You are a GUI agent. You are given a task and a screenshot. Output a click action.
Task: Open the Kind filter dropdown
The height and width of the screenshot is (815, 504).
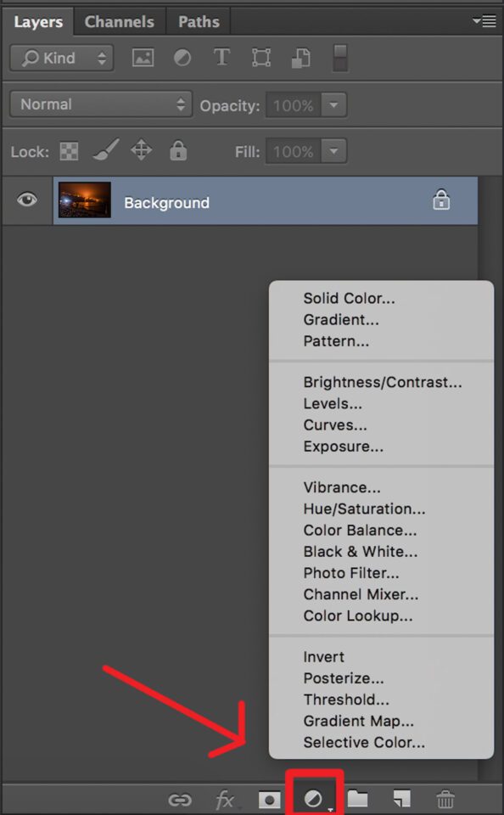(62, 58)
